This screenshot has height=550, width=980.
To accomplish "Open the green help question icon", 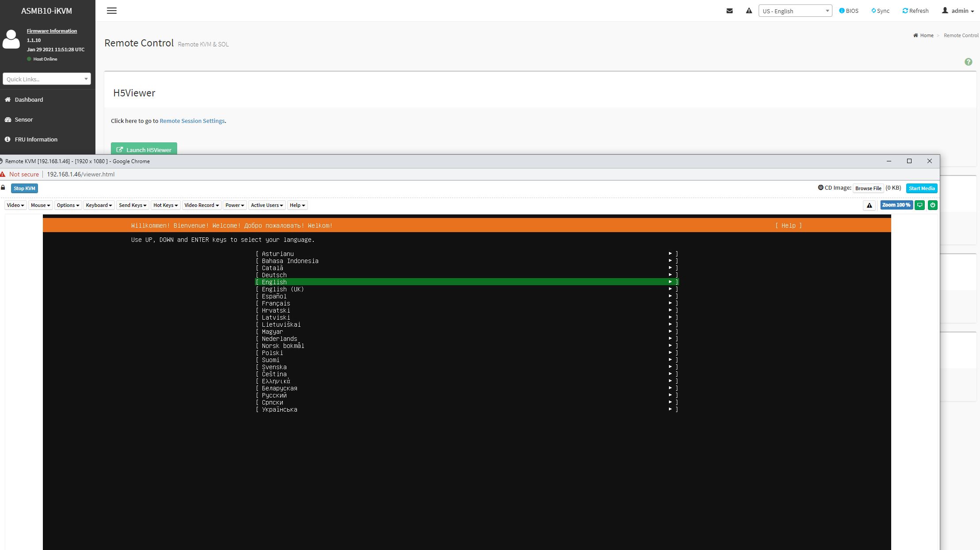I will click(968, 62).
